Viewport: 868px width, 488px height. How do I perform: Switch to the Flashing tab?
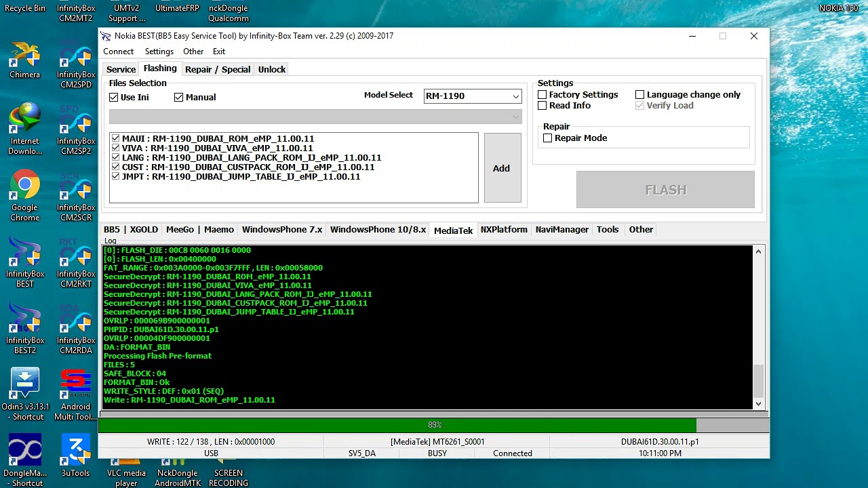[160, 68]
